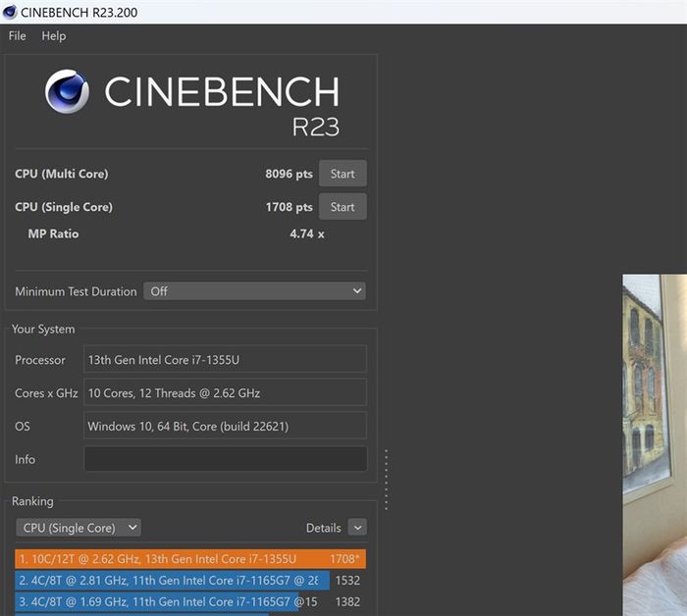Screen dimensions: 687x616
Task: Click the Cores x GHz field
Action: pyautogui.click(x=225, y=392)
